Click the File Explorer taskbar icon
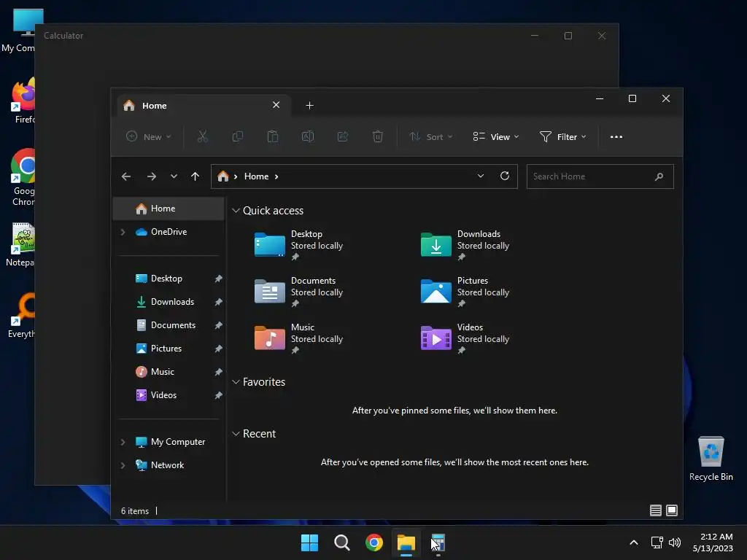Viewport: 747px width, 560px height. pyautogui.click(x=406, y=542)
